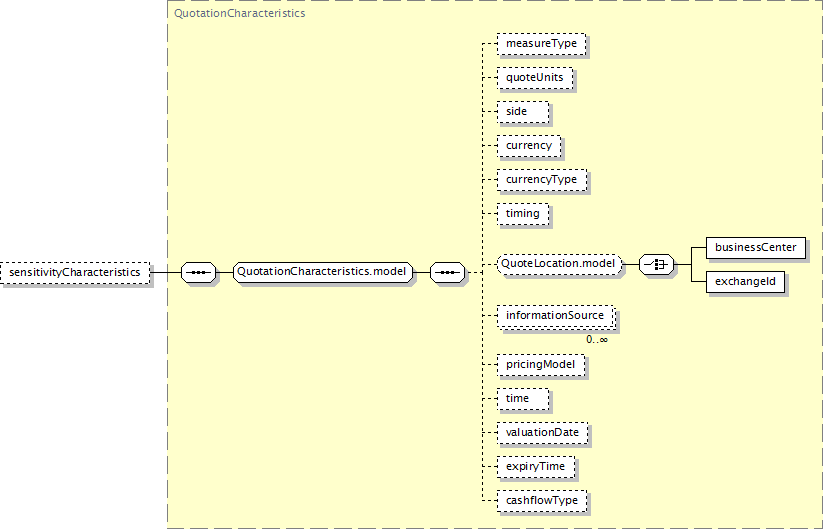Click the sequence icon after sensitivityCharacteristics
This screenshot has width=823, height=529.
pyautogui.click(x=198, y=272)
